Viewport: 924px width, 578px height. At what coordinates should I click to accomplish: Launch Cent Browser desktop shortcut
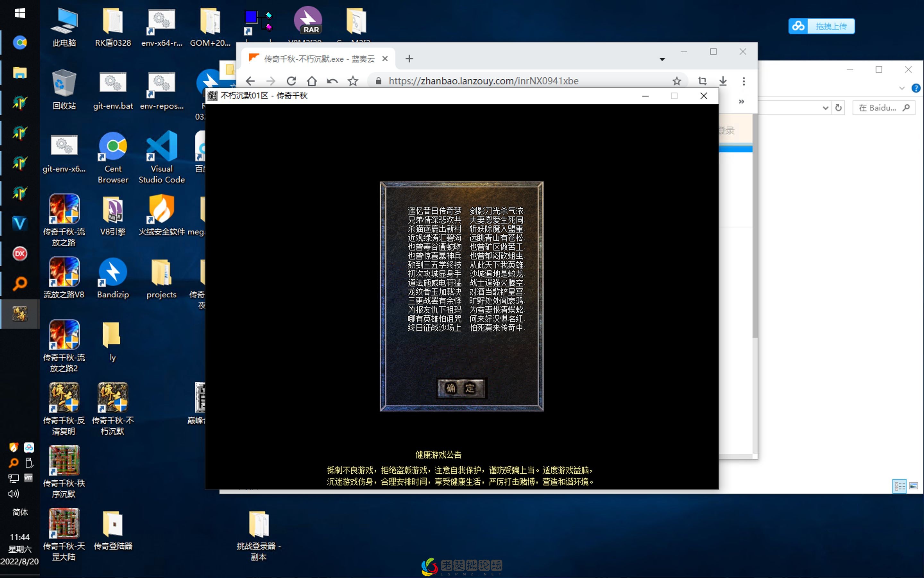pyautogui.click(x=113, y=157)
